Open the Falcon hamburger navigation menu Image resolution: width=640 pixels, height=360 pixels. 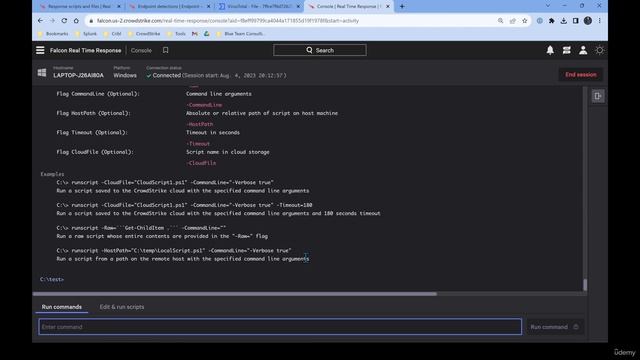pyautogui.click(x=40, y=50)
